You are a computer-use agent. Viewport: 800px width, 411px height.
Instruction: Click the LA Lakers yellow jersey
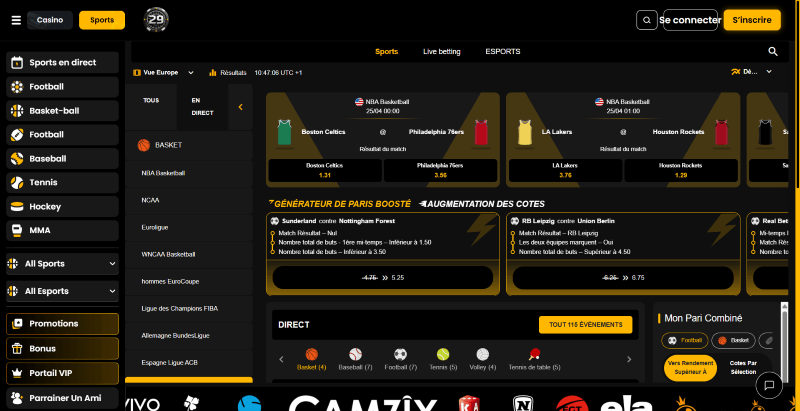[x=524, y=132]
